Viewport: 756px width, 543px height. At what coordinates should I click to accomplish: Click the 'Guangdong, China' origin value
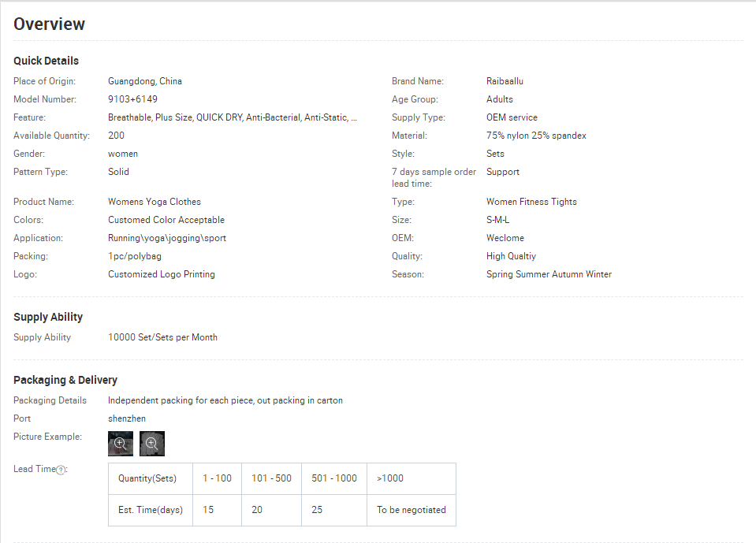click(x=145, y=81)
